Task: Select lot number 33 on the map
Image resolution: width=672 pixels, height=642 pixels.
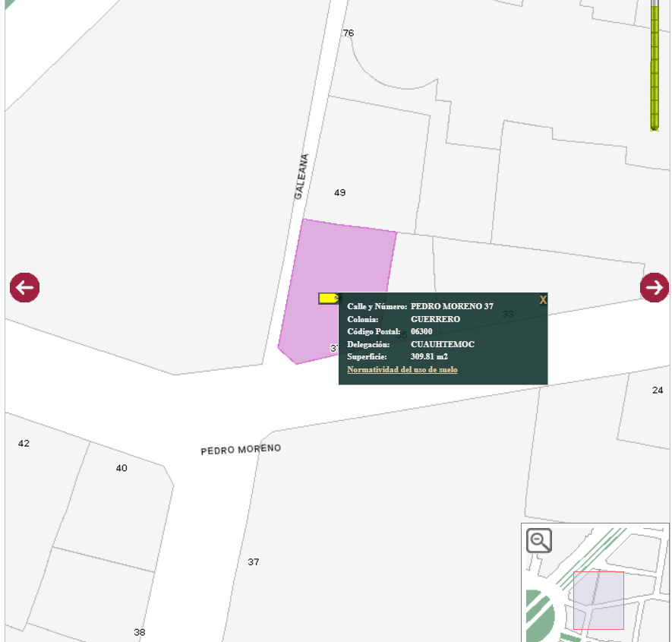Action: (508, 314)
